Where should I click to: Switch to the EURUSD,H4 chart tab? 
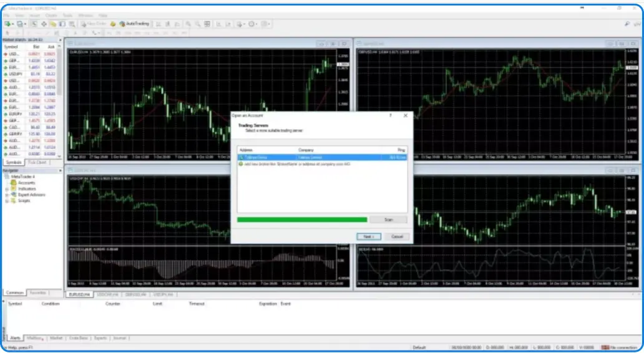click(79, 295)
